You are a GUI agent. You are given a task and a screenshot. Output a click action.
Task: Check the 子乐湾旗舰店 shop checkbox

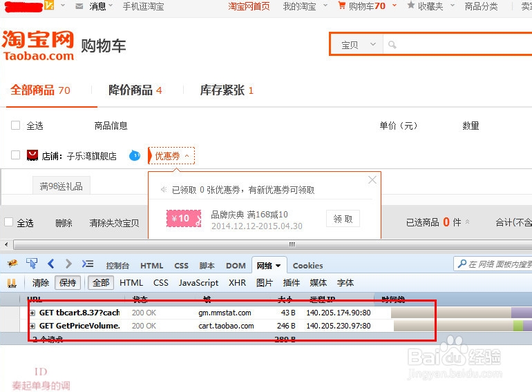16,155
